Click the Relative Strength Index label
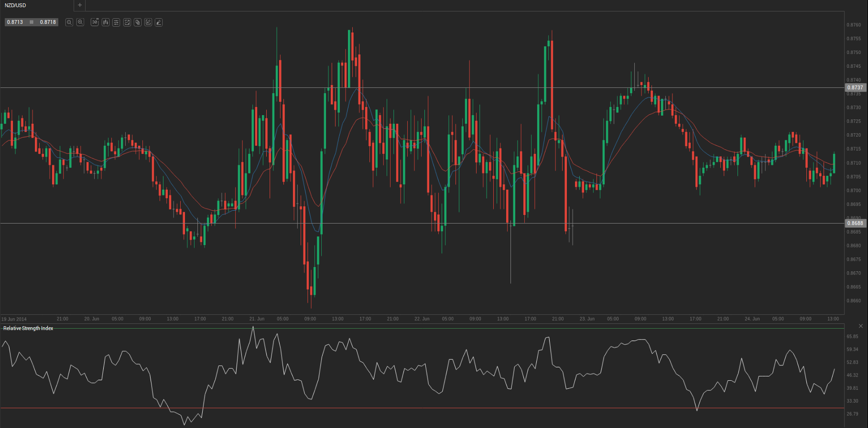 (x=28, y=329)
